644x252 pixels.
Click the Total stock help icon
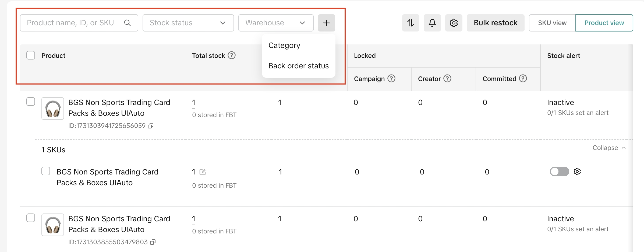coord(232,55)
